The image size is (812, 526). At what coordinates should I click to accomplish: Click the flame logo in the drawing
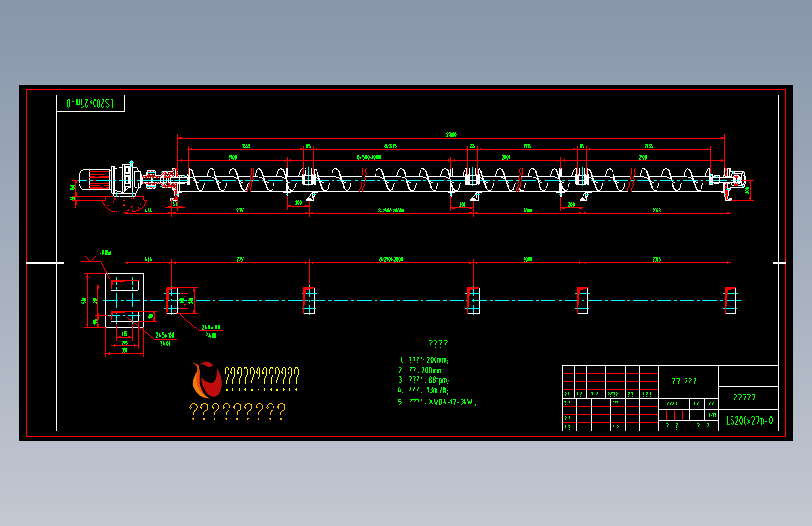click(x=206, y=379)
